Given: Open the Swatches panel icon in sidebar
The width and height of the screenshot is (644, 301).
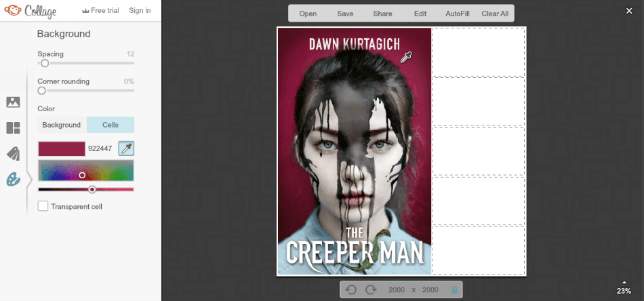Looking at the screenshot, I should pyautogui.click(x=13, y=154).
